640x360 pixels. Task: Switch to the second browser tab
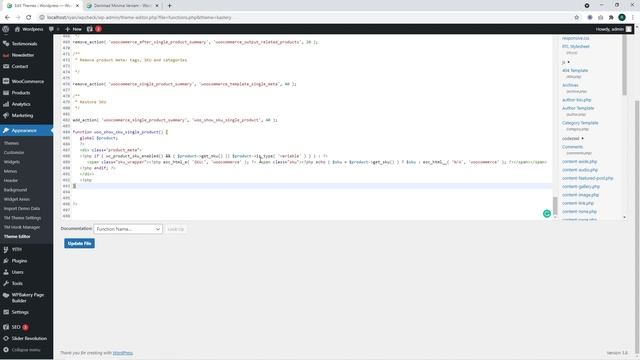(122, 6)
